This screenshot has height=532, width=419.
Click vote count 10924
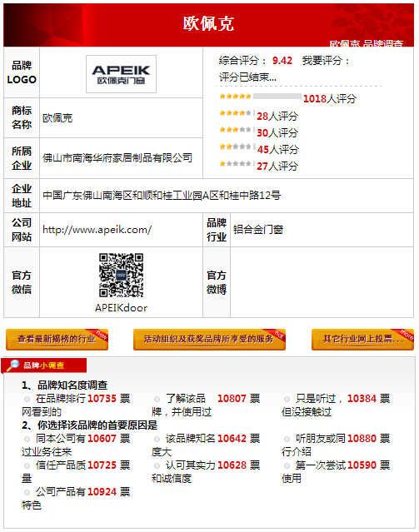[102, 492]
